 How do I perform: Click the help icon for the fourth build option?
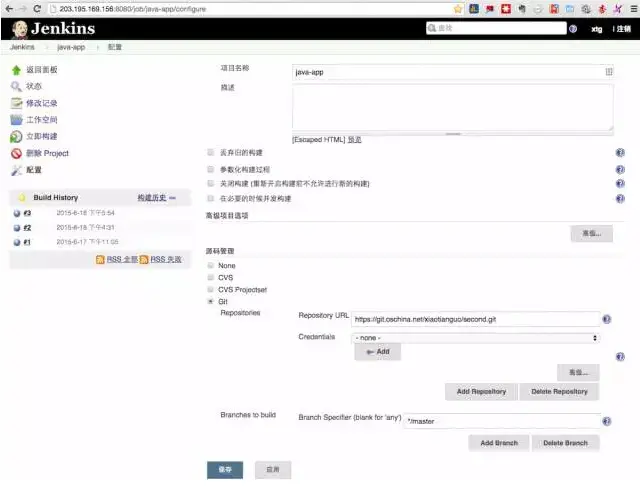click(x=620, y=199)
